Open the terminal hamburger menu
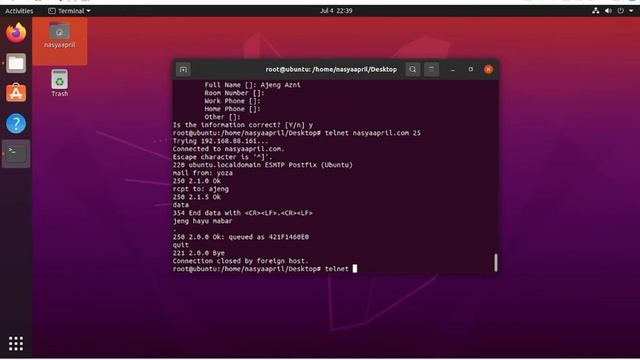Viewport: 640px width, 360px height. tap(431, 69)
